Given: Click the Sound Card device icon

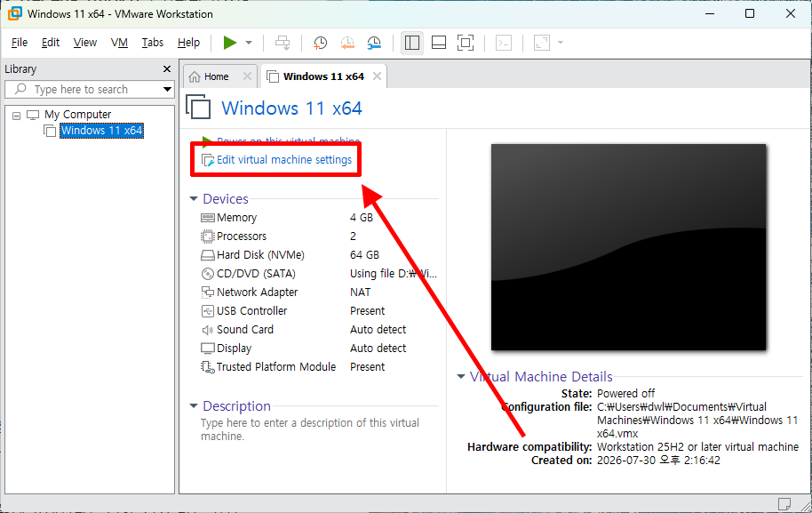Looking at the screenshot, I should click(208, 330).
